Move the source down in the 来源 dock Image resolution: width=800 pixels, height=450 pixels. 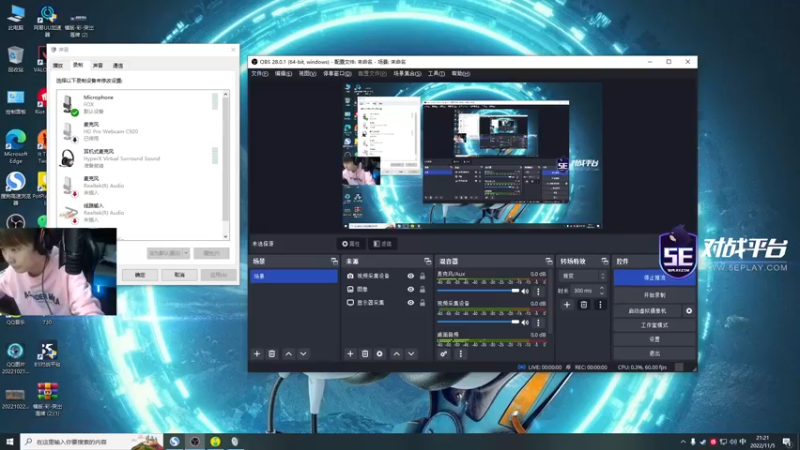(411, 354)
